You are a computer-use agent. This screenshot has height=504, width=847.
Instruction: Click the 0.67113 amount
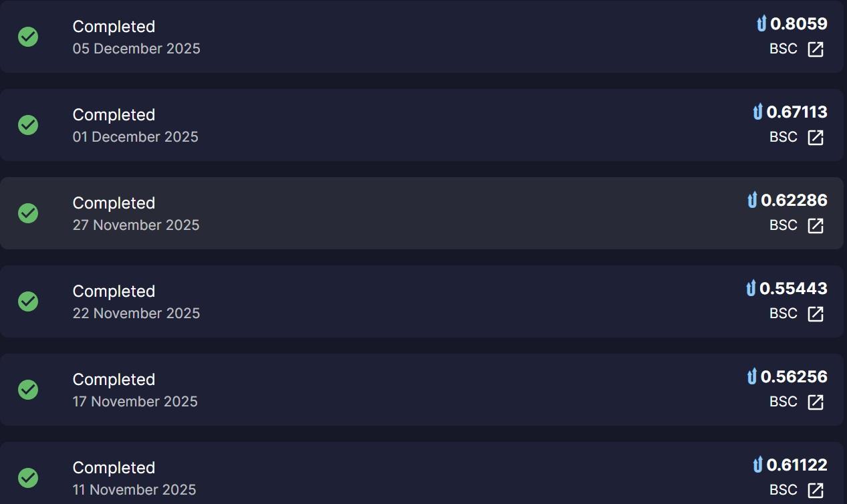tap(797, 112)
